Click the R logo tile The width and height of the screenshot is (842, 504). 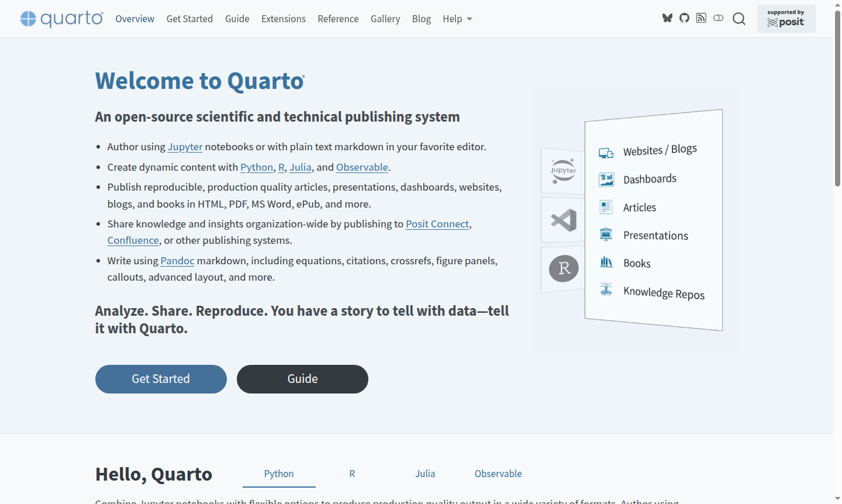pos(564,268)
